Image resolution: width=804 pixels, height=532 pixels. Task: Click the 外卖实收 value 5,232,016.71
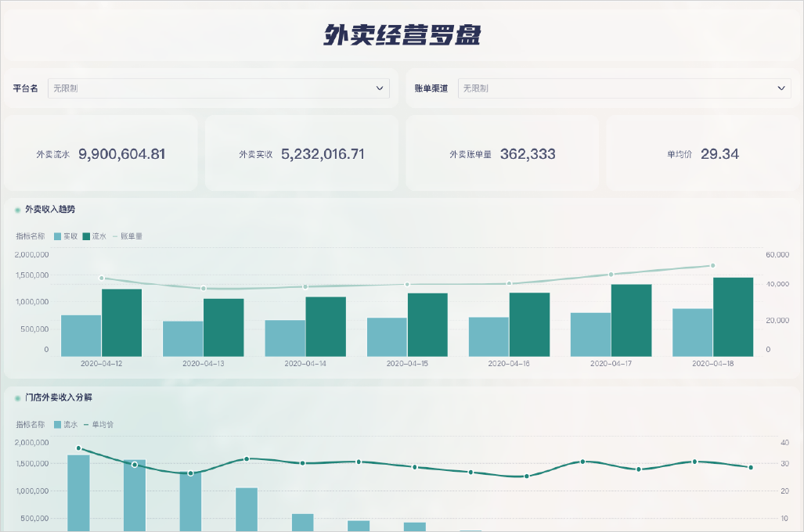click(323, 154)
